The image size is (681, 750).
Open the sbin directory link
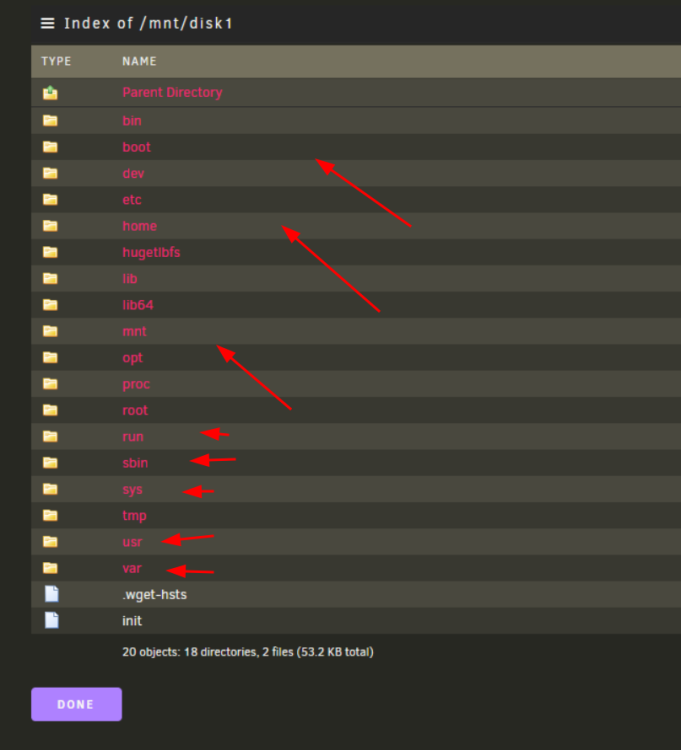[135, 463]
